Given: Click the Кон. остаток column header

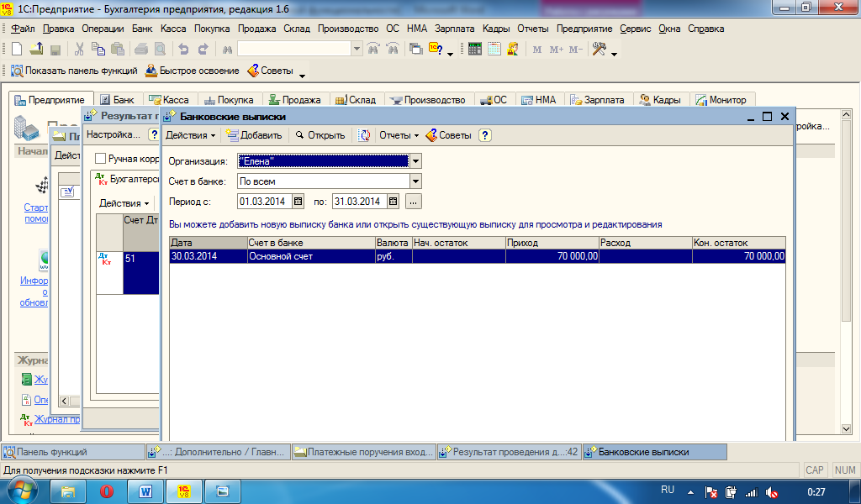Looking at the screenshot, I should pos(738,243).
